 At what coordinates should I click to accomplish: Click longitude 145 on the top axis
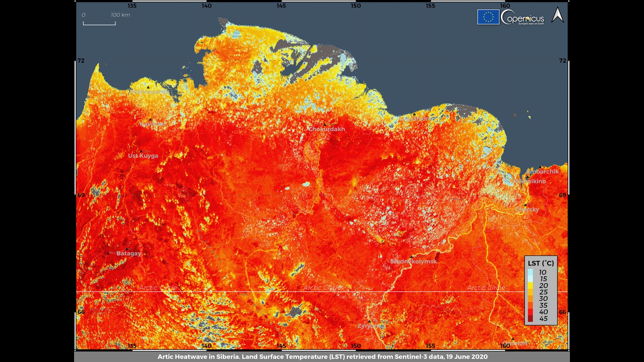(x=281, y=6)
